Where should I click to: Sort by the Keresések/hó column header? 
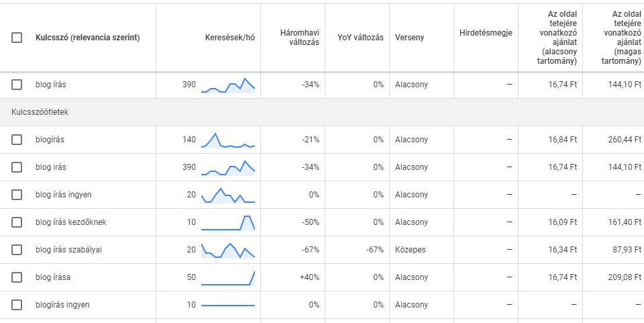[x=229, y=38]
